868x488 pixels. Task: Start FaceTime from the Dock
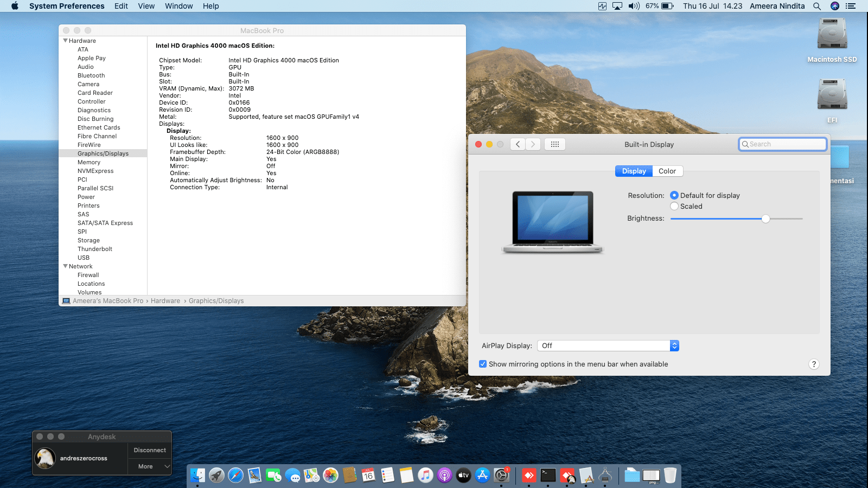pos(273,476)
